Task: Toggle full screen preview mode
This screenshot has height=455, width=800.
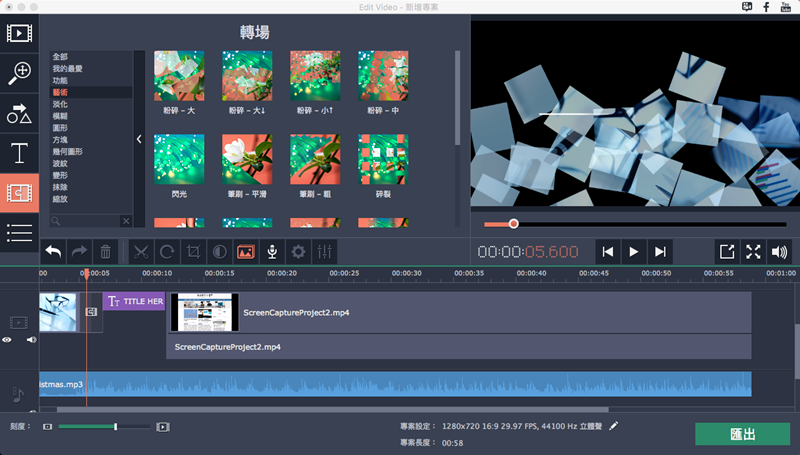Action: [x=753, y=252]
